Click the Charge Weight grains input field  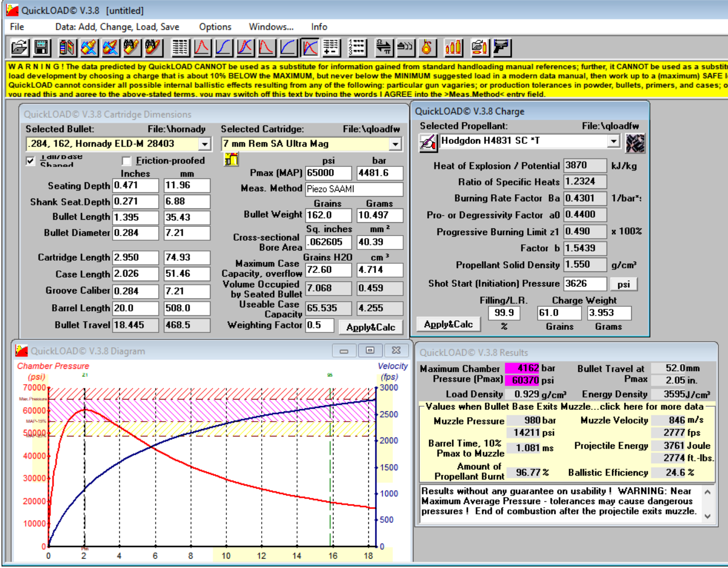click(x=559, y=313)
